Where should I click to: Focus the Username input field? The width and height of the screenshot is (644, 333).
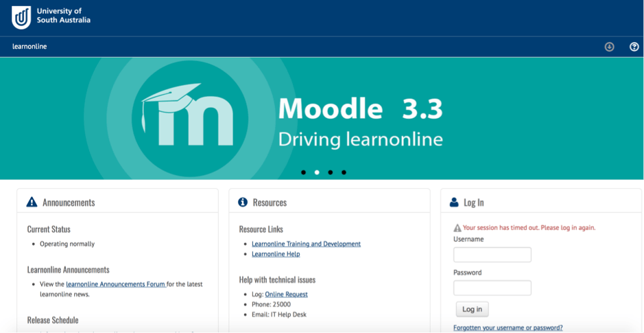[x=492, y=255]
